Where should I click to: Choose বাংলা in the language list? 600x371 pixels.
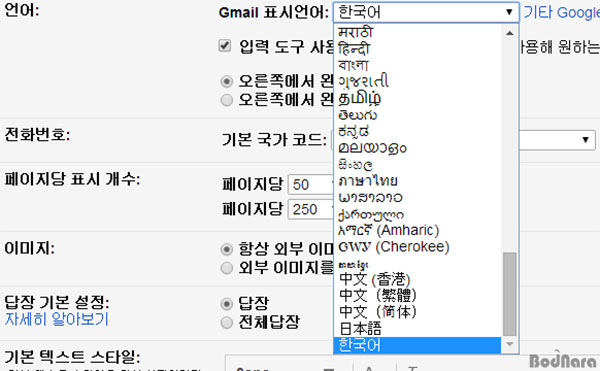click(x=353, y=65)
